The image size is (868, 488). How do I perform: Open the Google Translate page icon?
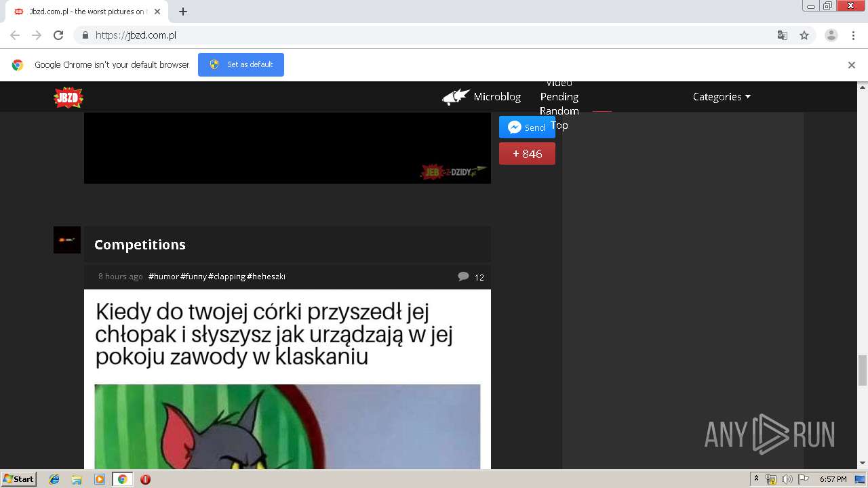(x=782, y=35)
